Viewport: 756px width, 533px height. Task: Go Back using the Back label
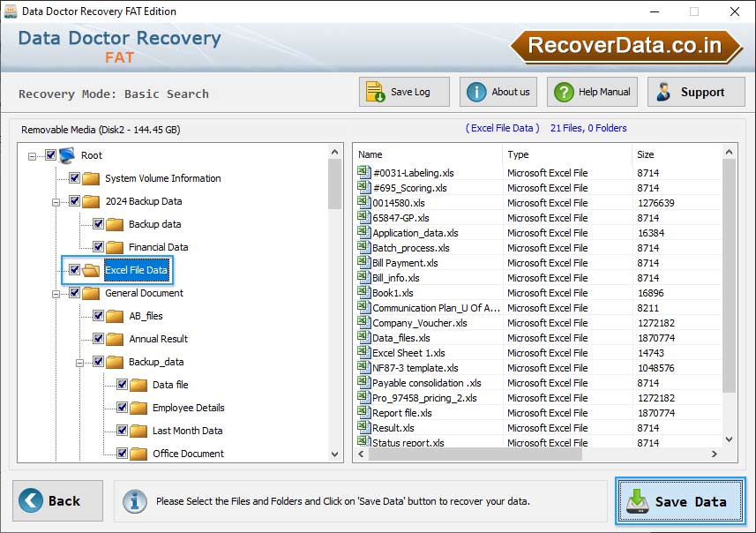click(x=64, y=501)
